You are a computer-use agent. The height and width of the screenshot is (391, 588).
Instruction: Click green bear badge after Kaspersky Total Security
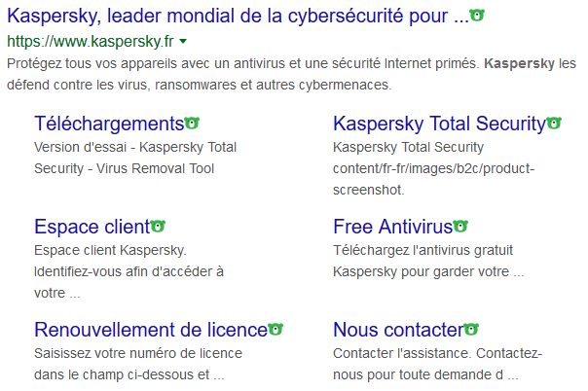554,124
